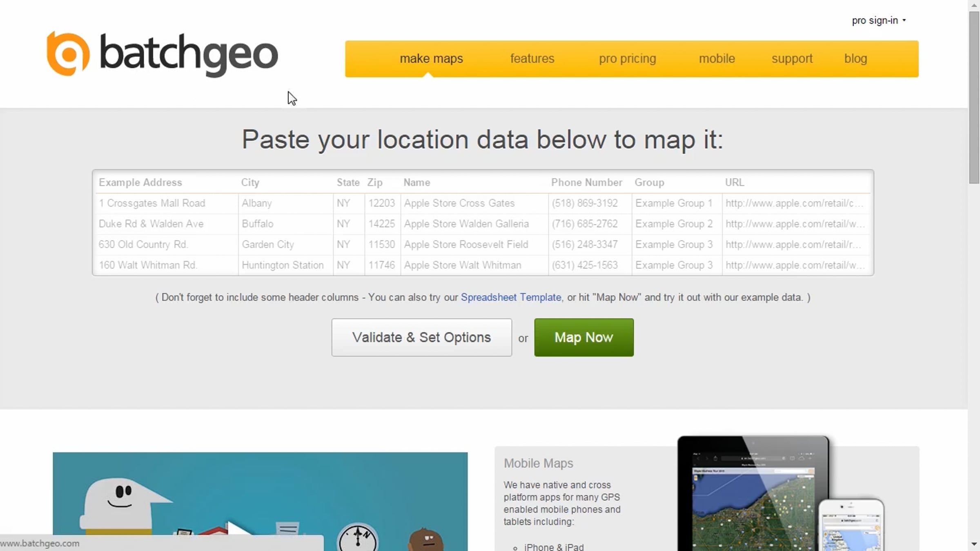Click the batchgeo wordmark text
Viewport: 980px width, 551px height.
pos(189,54)
